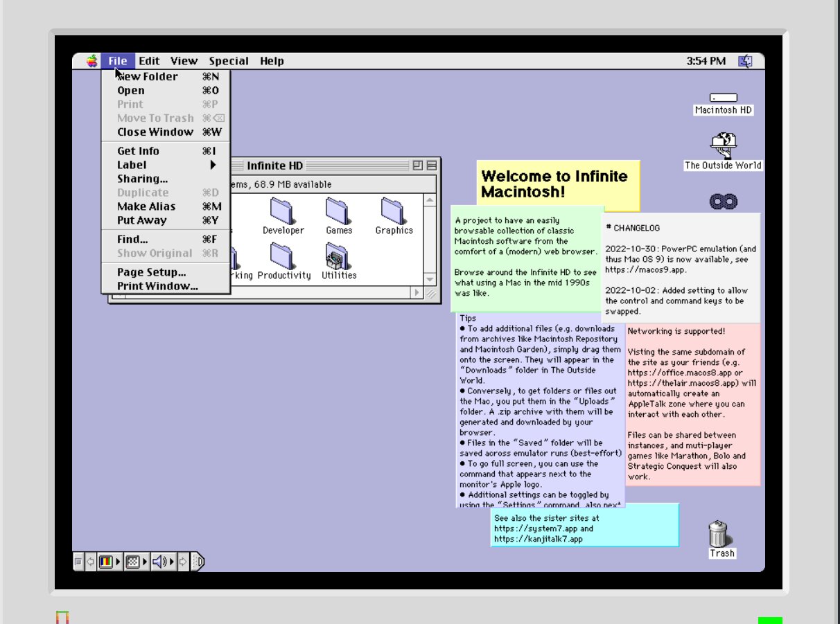Click the highlighted File menu title

pyautogui.click(x=118, y=61)
